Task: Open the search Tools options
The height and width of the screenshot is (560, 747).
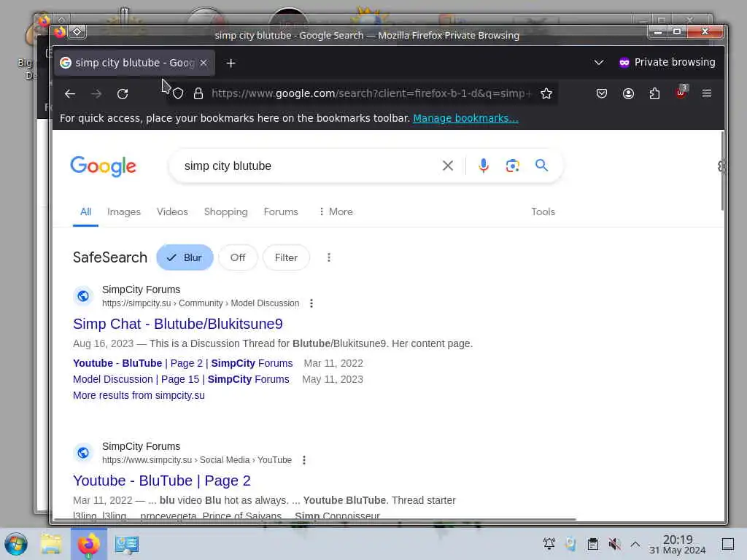Action: pos(543,212)
